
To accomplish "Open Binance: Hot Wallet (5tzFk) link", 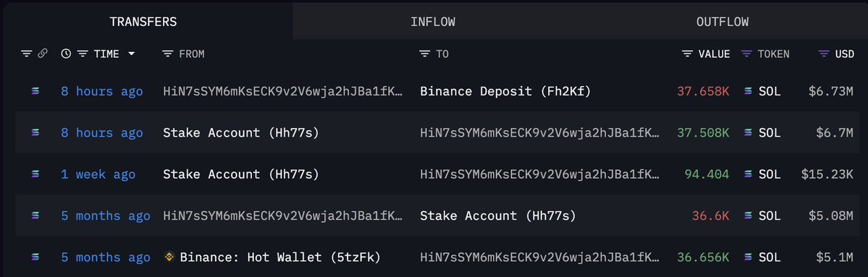I will click(280, 257).
